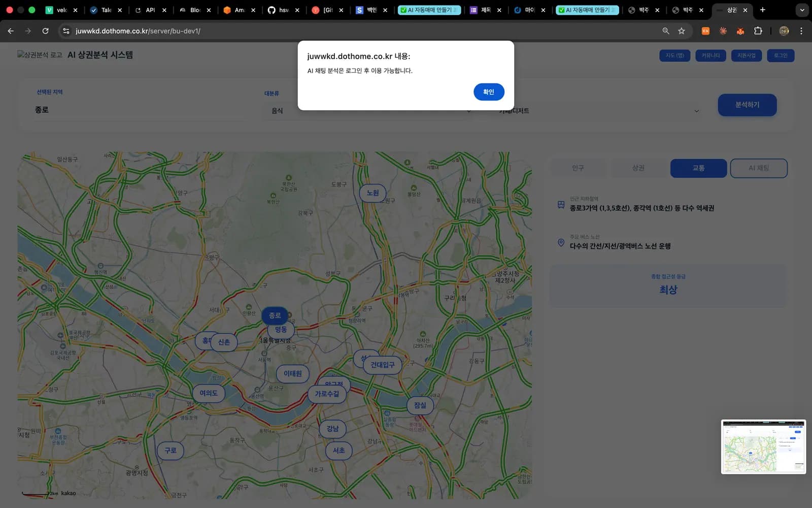This screenshot has width=812, height=508.
Task: Switch to the GitHub hsv browser tab
Action: (x=283, y=10)
